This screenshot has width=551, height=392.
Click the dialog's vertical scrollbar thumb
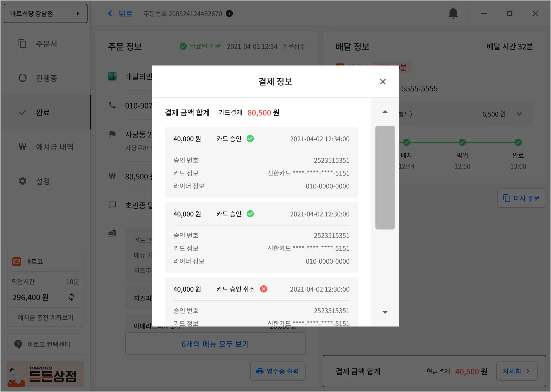pos(385,177)
